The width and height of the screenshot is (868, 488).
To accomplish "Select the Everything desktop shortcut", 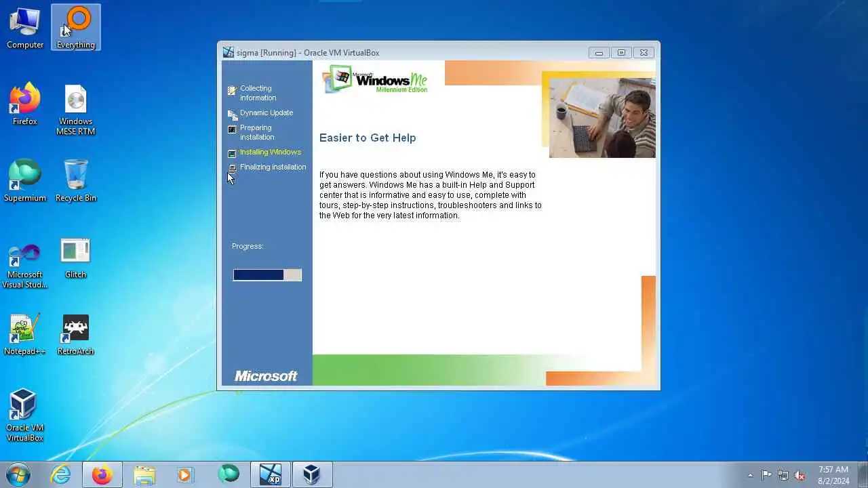I will [x=76, y=28].
